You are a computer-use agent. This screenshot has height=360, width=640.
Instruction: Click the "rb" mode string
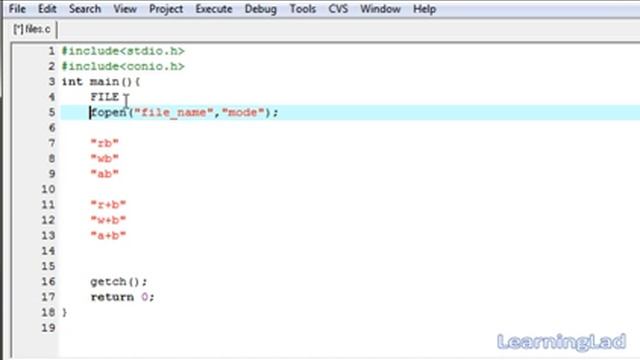pyautogui.click(x=104, y=143)
